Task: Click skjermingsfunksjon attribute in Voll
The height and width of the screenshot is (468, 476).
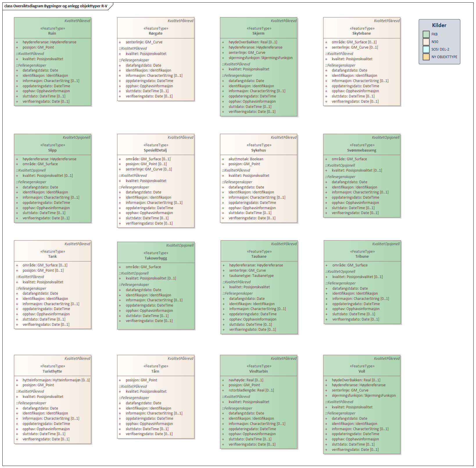Action: pos(364,396)
